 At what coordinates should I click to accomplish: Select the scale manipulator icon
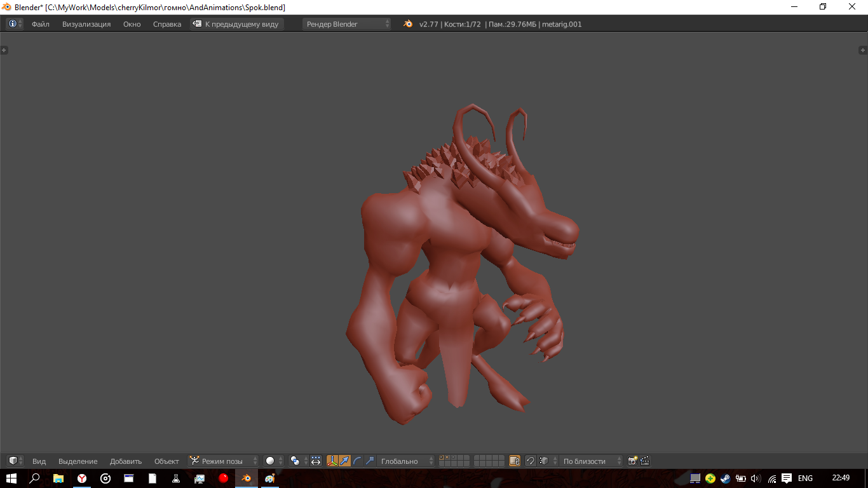click(369, 461)
